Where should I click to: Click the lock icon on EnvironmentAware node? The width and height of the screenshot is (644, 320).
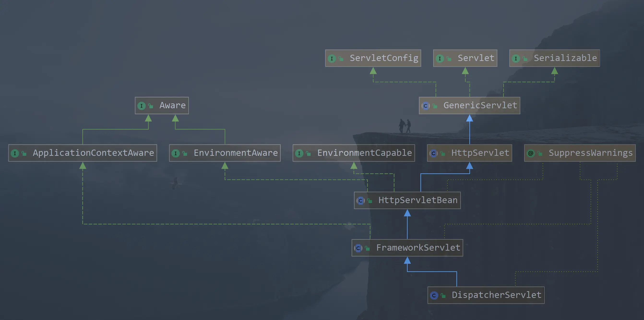coord(185,153)
